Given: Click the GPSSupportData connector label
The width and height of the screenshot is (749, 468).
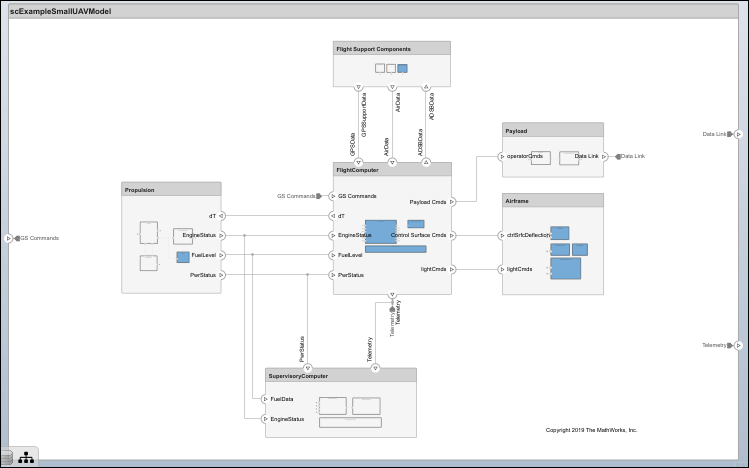Looking at the screenshot, I should pyautogui.click(x=364, y=115).
